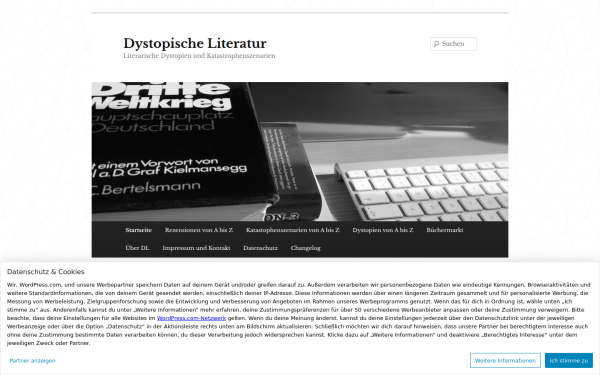The height and width of the screenshot is (375, 600).
Task: Open Dystopien von A bis Z
Action: point(383,230)
